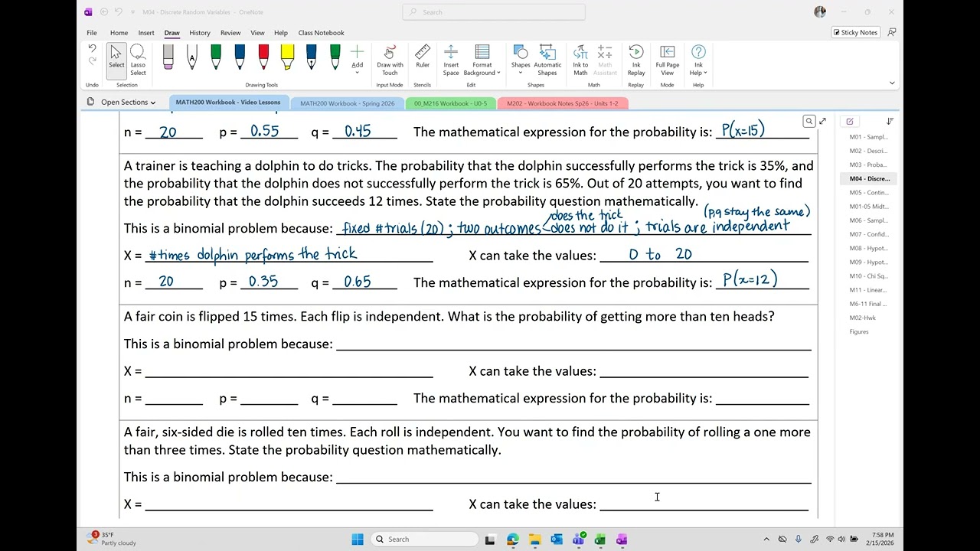Open Microsoft Teams from the taskbar
The image size is (980, 551).
579,540
